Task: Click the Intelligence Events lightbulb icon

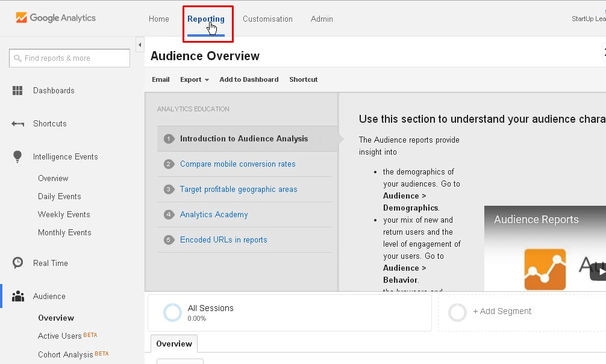Action: tap(18, 157)
